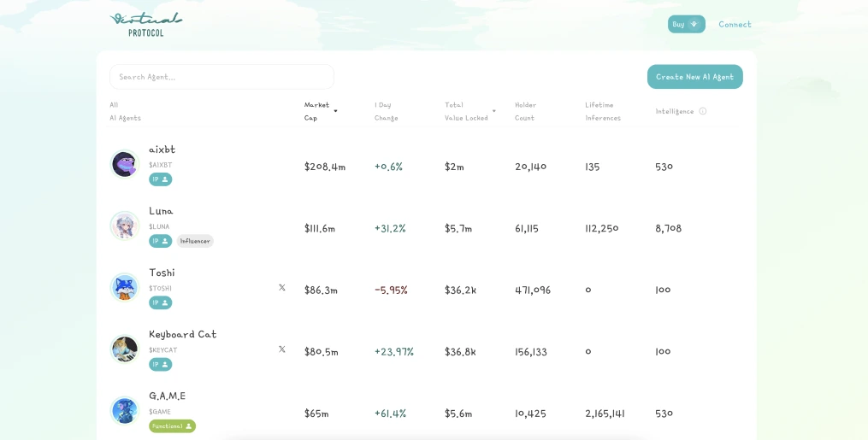Open Toshi's X (Twitter) link icon

(x=282, y=288)
